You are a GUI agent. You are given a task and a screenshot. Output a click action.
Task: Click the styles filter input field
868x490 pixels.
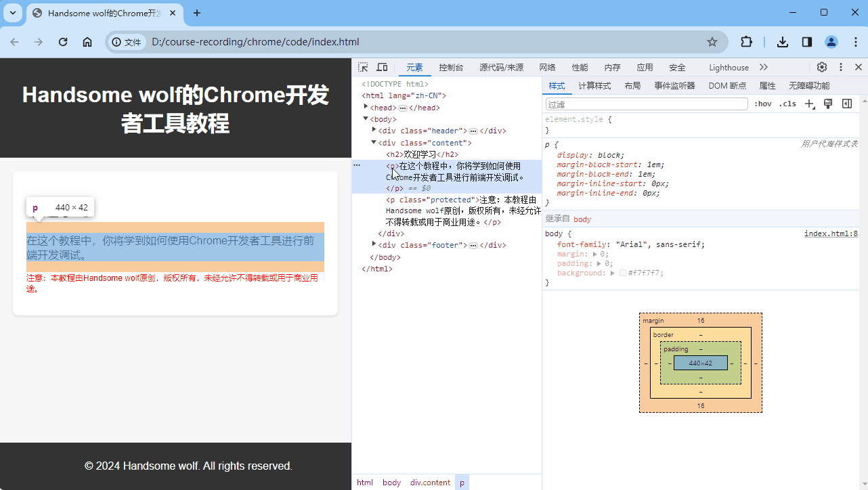647,104
